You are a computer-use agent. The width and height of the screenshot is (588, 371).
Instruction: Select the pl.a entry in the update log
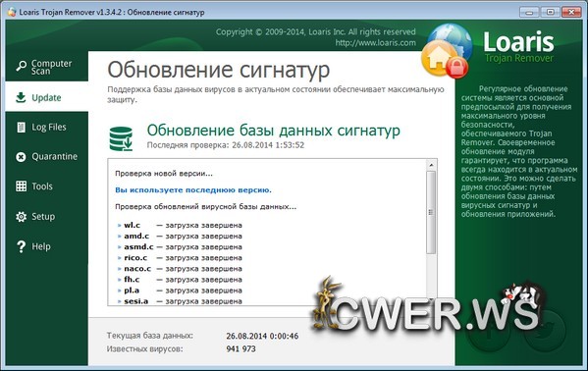tap(180, 291)
